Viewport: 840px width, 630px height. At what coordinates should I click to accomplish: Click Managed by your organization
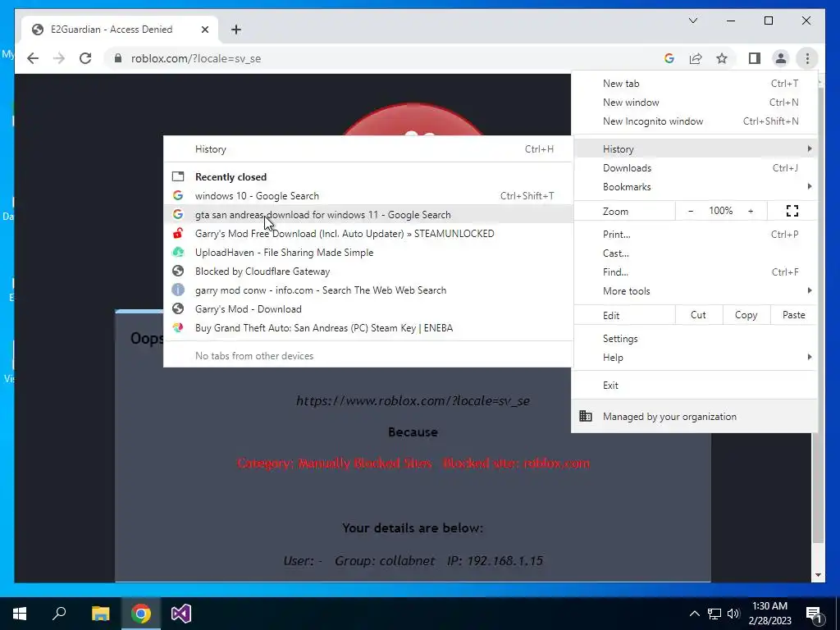695,416
